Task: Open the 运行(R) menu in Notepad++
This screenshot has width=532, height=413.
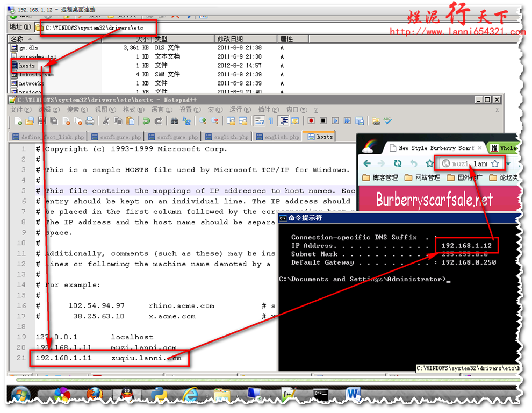Action: 240,110
